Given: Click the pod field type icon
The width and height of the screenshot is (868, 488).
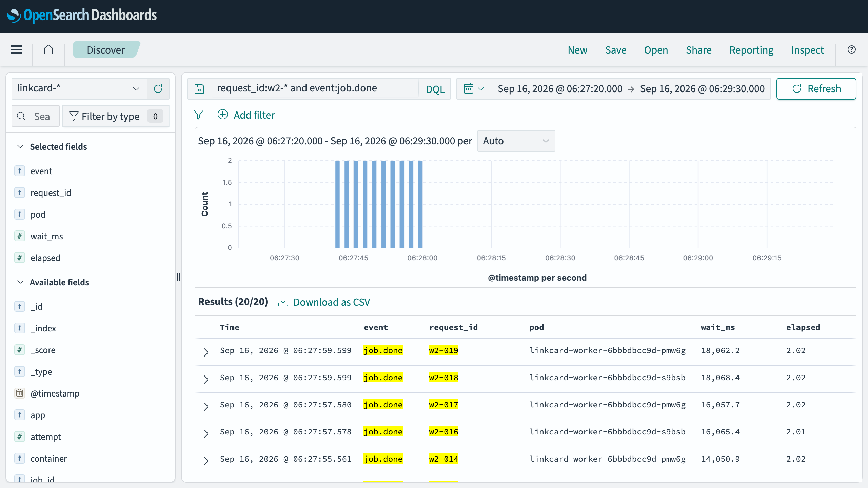Looking at the screenshot, I should point(20,214).
